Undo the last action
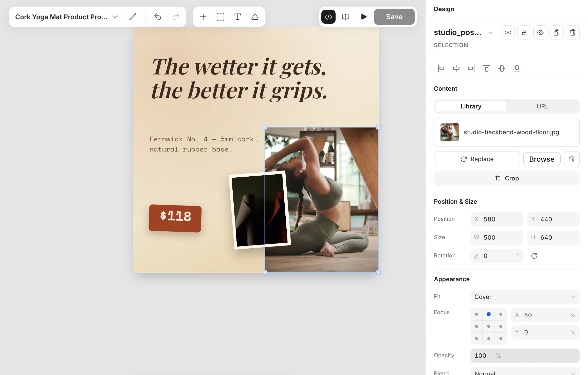 [158, 17]
